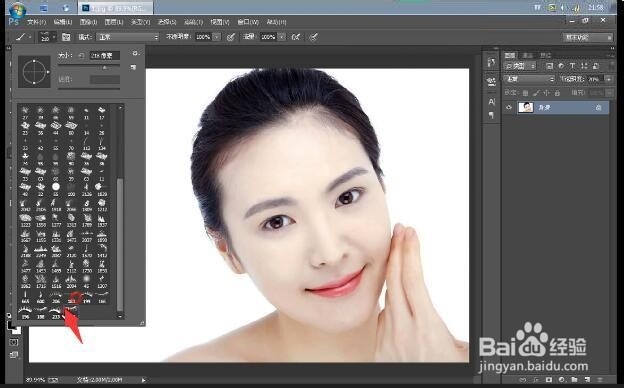
Task: Add a layer mask from Layers panel
Action: [x=548, y=380]
